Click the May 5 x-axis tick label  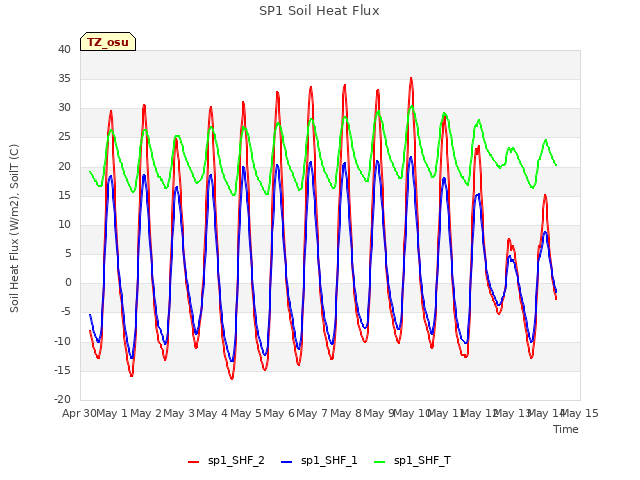click(x=246, y=413)
